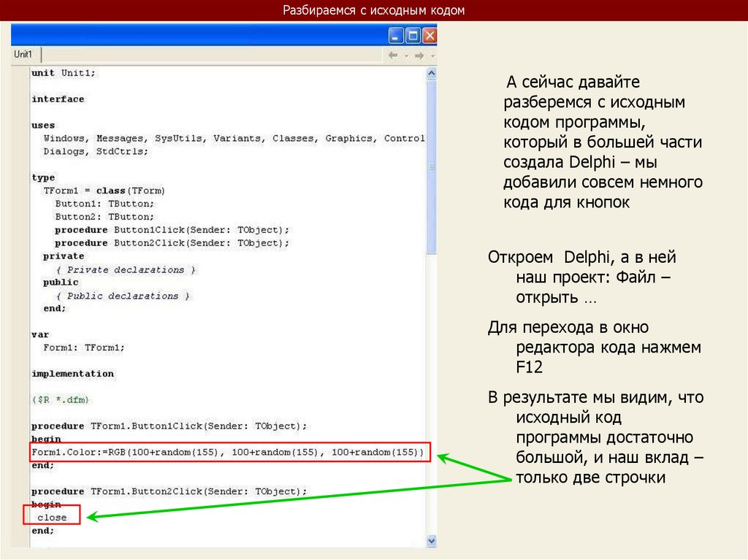Click the scrollbar up arrow

tap(431, 73)
